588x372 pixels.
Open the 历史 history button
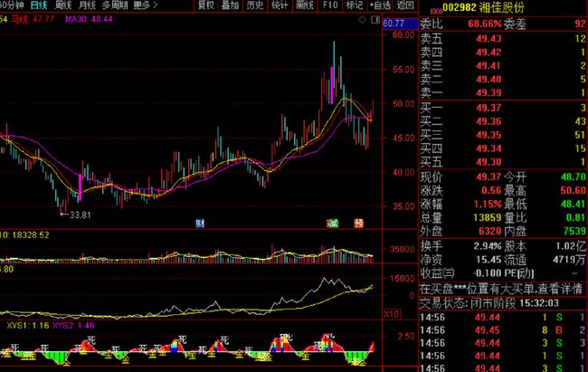(256, 5)
